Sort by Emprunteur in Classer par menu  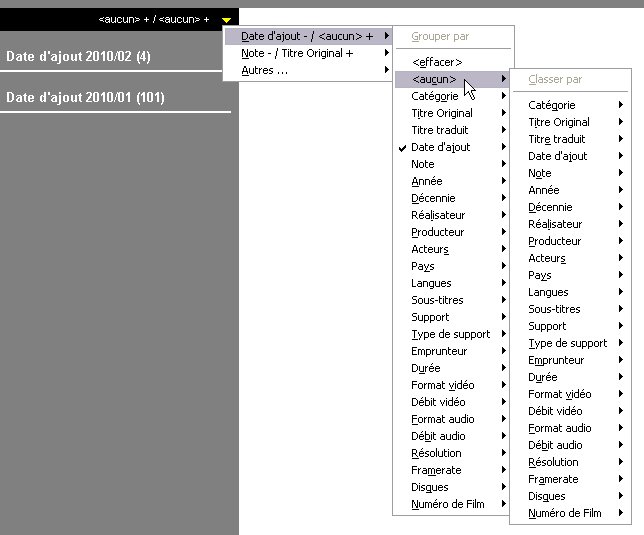click(x=570, y=360)
